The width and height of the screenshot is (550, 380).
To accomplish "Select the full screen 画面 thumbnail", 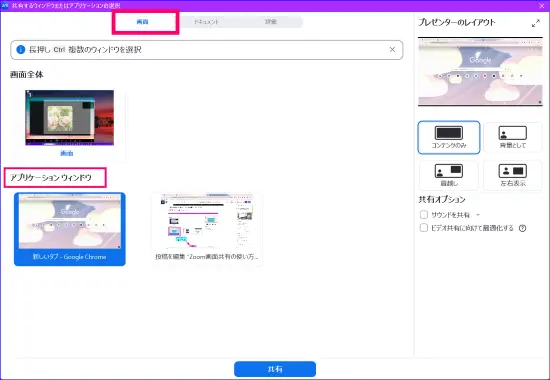I will [x=69, y=124].
